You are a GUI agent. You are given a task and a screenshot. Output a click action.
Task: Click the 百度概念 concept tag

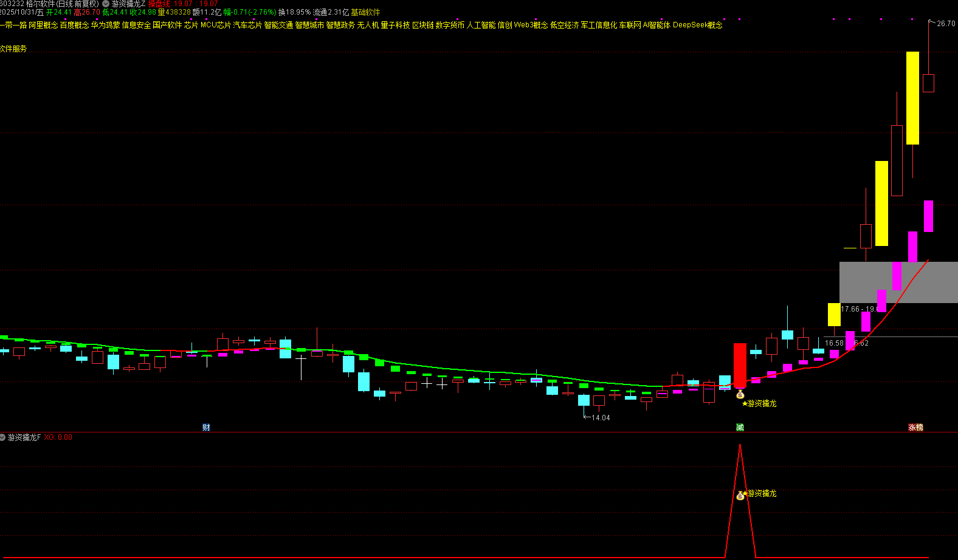pyautogui.click(x=74, y=25)
